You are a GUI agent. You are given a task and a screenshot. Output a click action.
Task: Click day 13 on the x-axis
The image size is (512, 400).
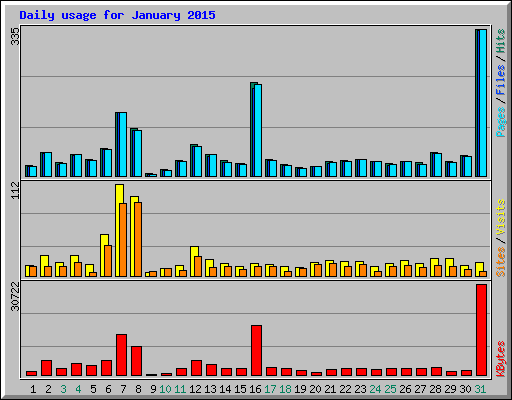(x=210, y=389)
